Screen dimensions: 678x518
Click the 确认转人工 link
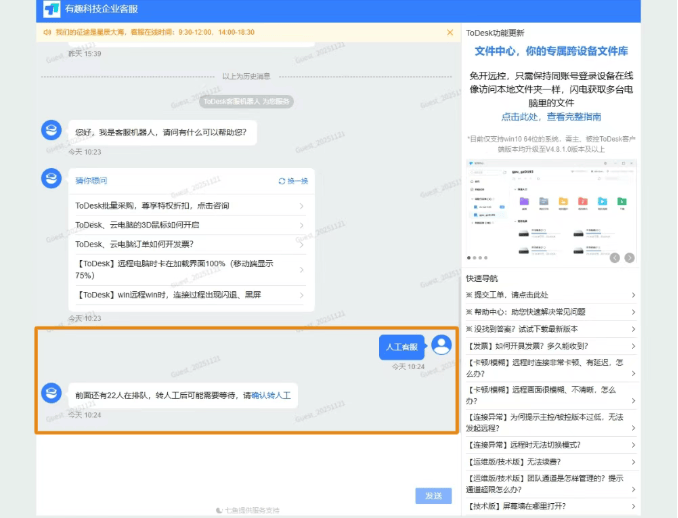coord(271,396)
